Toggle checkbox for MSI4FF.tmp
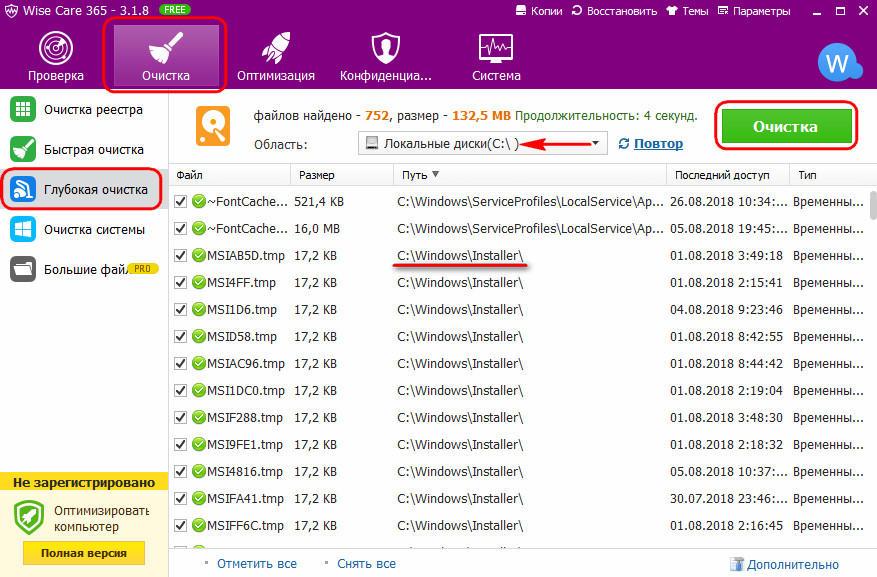Viewport: 877px width, 577px height. coord(180,283)
